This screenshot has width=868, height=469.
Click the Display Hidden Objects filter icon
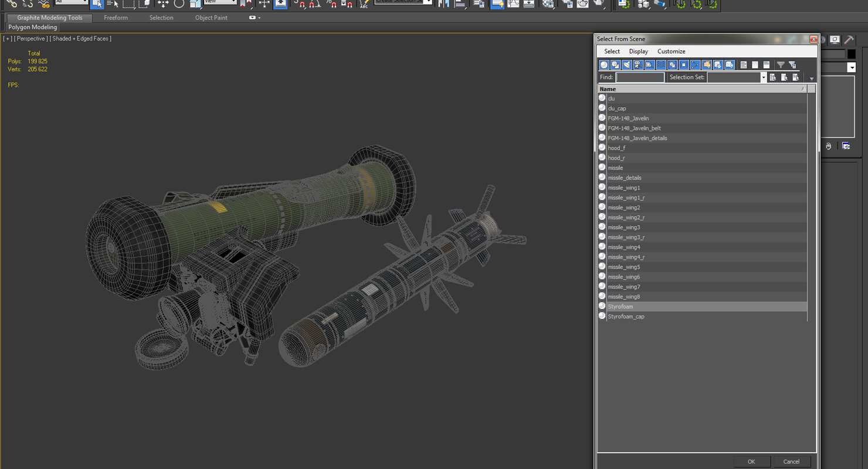point(730,64)
